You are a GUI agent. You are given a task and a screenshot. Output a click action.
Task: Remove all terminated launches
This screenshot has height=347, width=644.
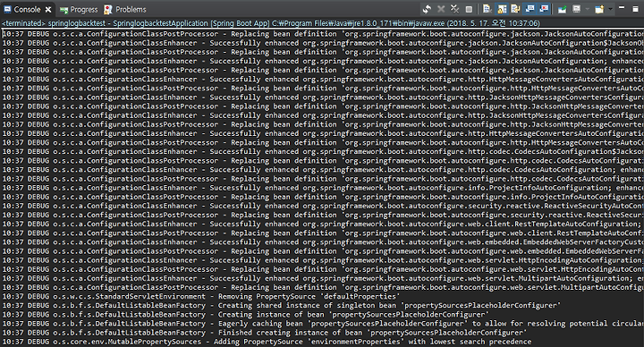454,9
